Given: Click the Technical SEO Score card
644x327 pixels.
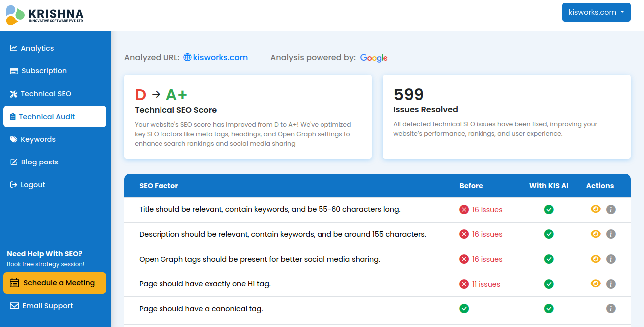Looking at the screenshot, I should click(x=248, y=117).
